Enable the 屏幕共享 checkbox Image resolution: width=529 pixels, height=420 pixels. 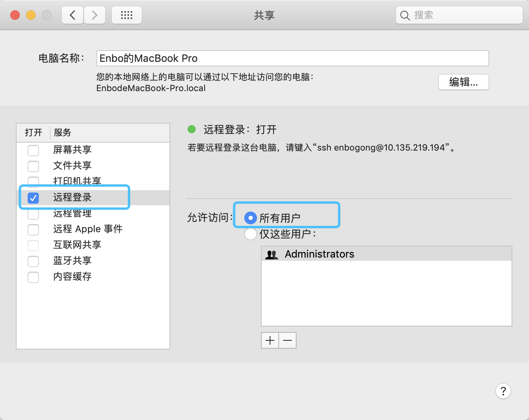33,150
